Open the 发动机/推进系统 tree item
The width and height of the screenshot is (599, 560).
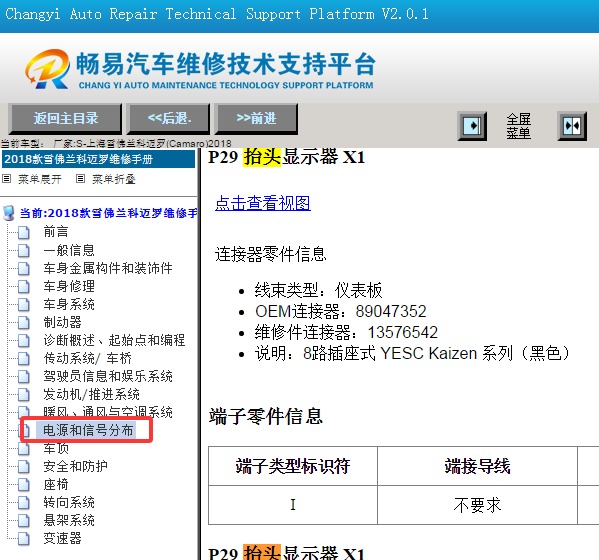click(91, 394)
